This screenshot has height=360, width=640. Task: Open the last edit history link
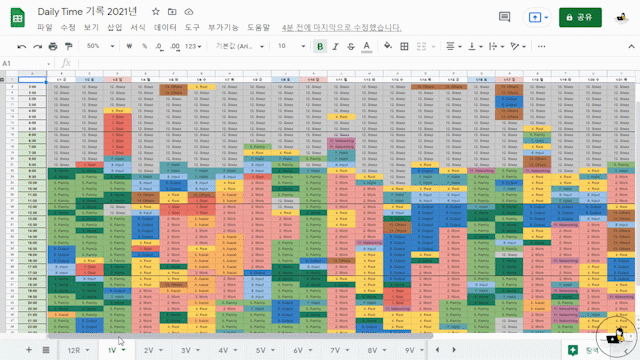(x=342, y=27)
